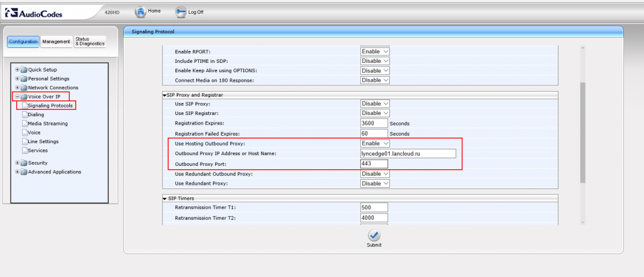Click the Dialing page icon in tree
Screen dimensions: 644x277
24,115
